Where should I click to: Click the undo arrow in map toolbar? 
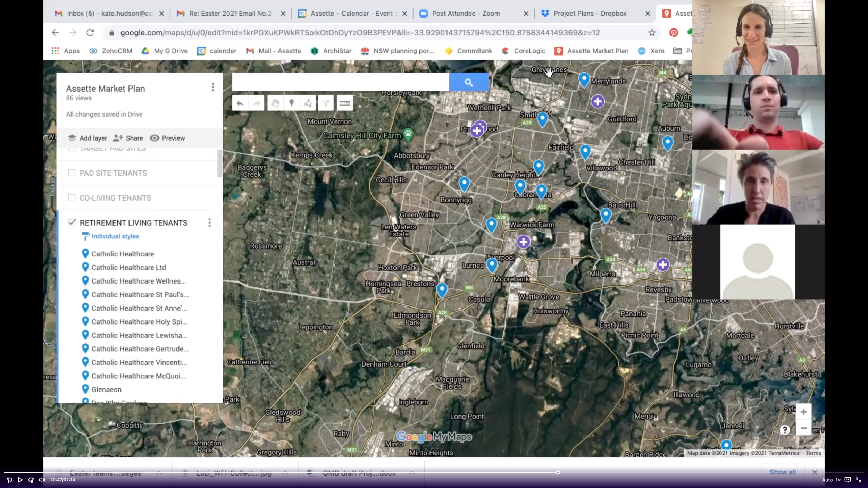tap(240, 103)
